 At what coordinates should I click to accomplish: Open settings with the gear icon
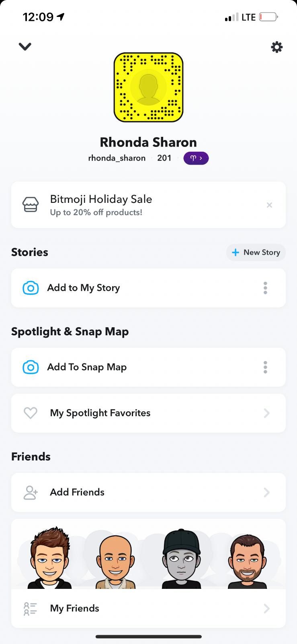[x=277, y=47]
